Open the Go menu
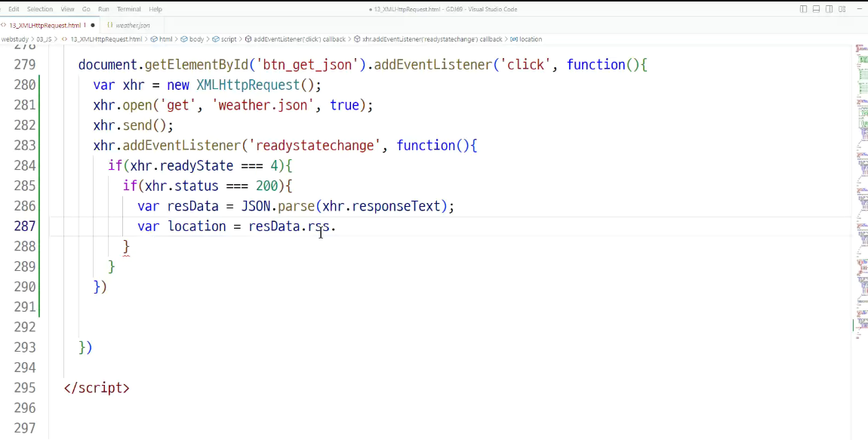Image resolution: width=868 pixels, height=440 pixels. (86, 9)
